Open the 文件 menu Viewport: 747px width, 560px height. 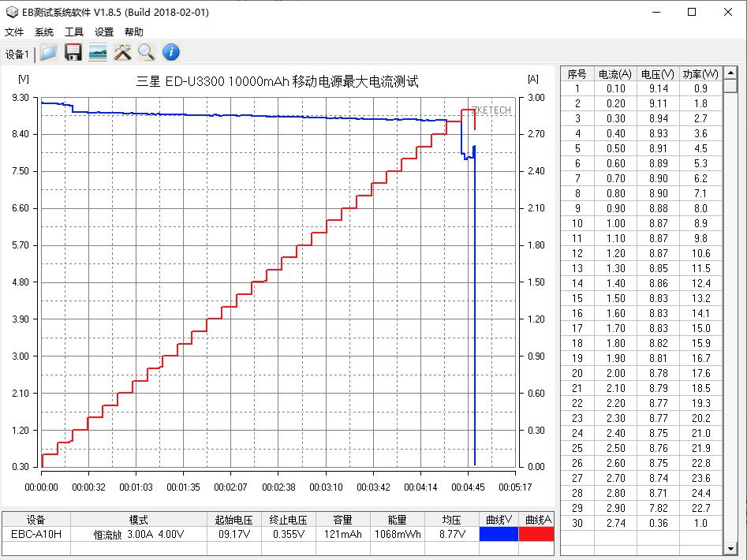click(14, 32)
